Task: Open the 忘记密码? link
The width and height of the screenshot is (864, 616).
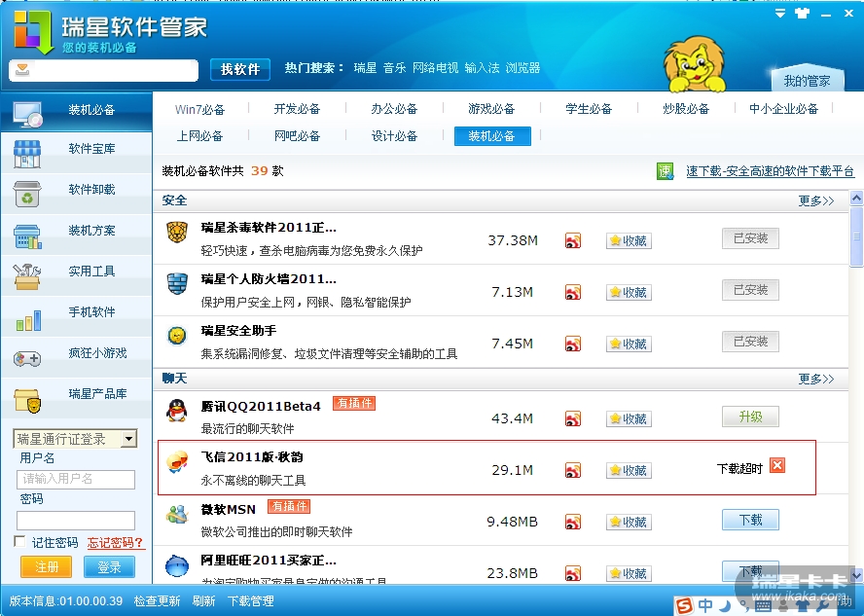Action: (x=115, y=543)
